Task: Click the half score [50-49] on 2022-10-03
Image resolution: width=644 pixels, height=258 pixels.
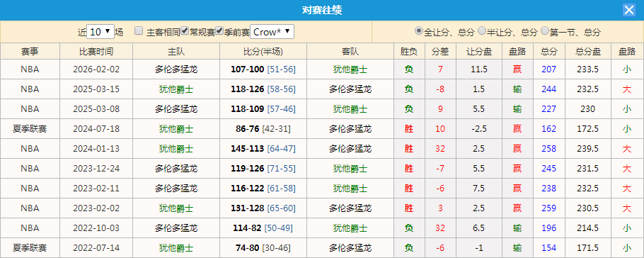Action: [278, 228]
